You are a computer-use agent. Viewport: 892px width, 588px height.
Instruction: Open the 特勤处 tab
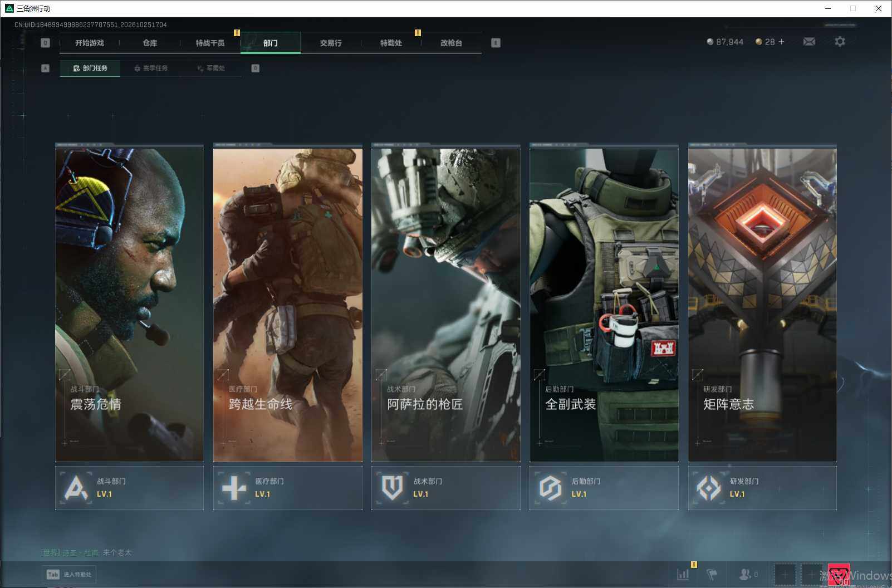click(391, 43)
